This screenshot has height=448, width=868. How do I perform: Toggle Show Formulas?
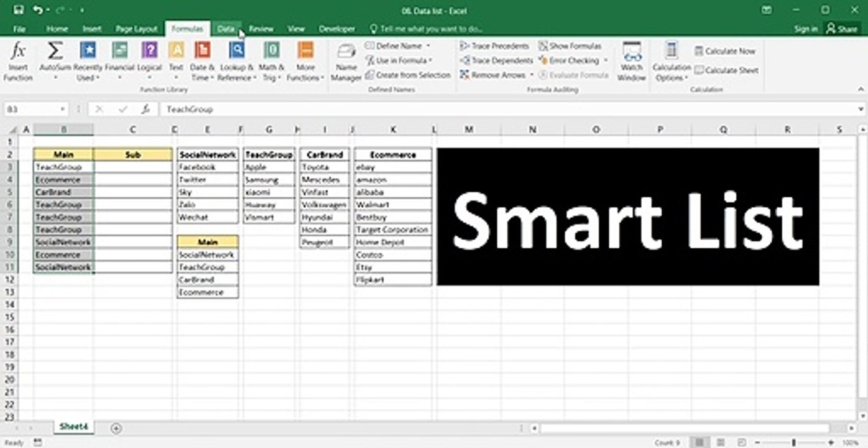point(570,46)
